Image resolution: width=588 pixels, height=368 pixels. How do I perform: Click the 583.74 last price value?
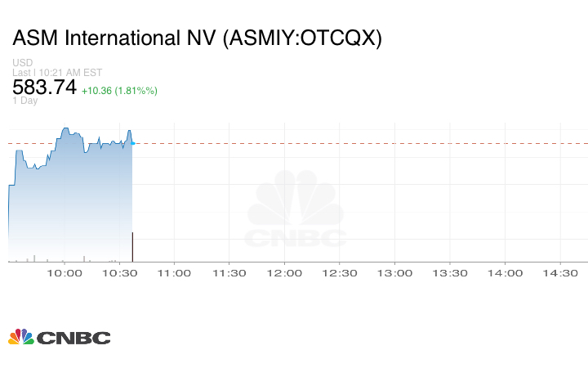44,87
